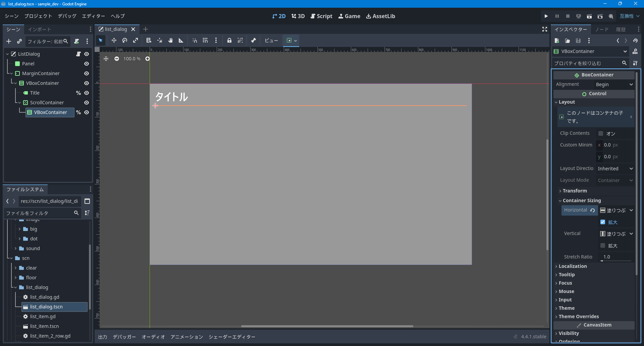Image resolution: width=644 pixels, height=346 pixels.
Task: Hide the Title node
Action: [87, 93]
